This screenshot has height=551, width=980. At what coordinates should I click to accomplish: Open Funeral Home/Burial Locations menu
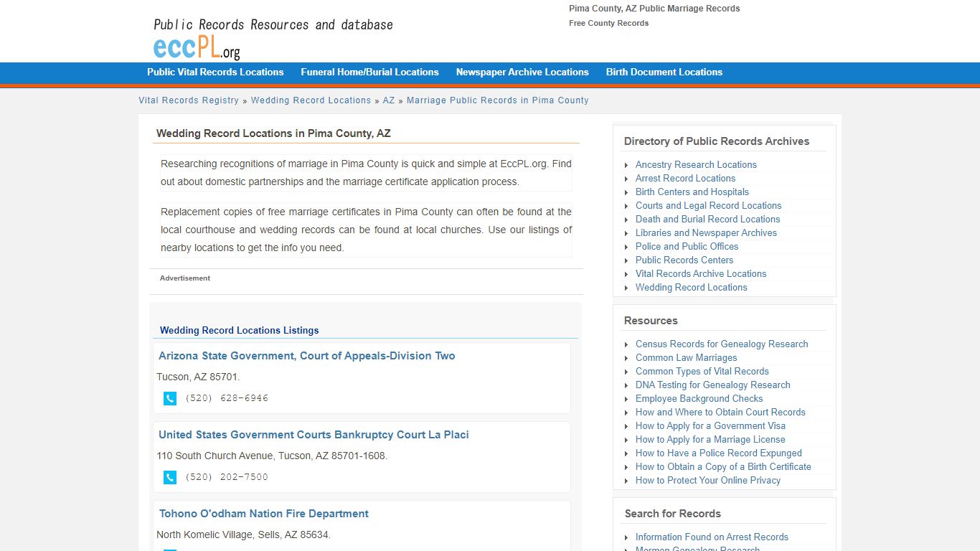coord(369,72)
